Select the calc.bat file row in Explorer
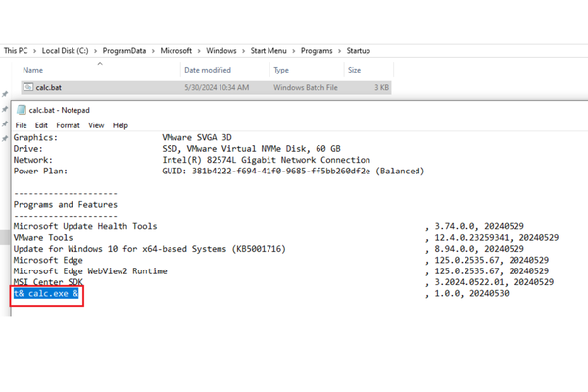The width and height of the screenshot is (588, 392). (x=206, y=87)
